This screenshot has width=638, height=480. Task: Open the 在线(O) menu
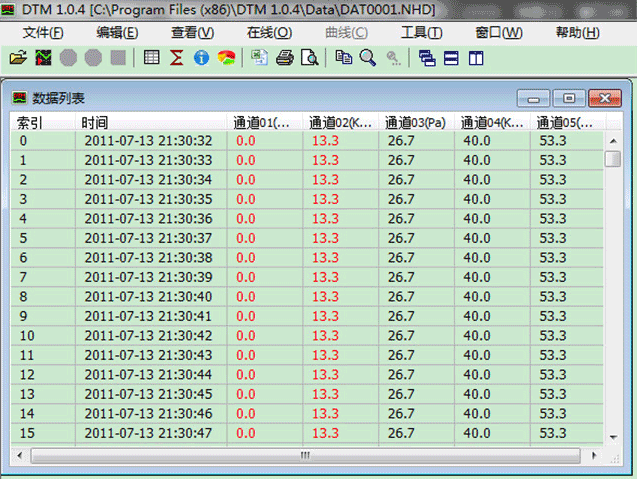(269, 32)
